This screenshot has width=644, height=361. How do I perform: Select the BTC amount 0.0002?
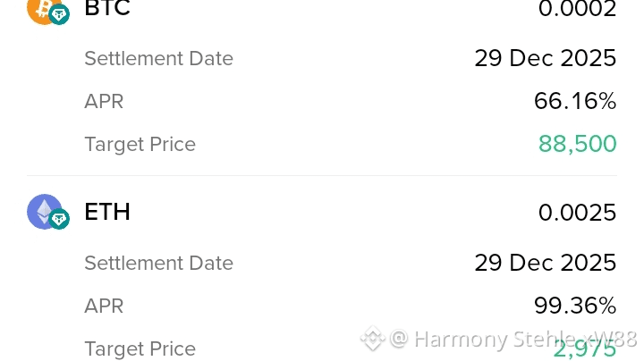click(577, 9)
